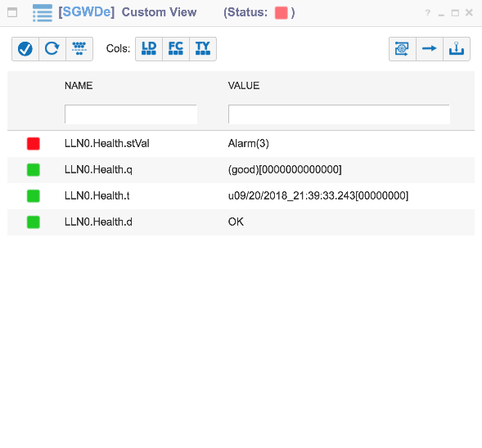Screen dimensions: 482x448
Task: Click the right arrow toolbar button
Action: 430,49
